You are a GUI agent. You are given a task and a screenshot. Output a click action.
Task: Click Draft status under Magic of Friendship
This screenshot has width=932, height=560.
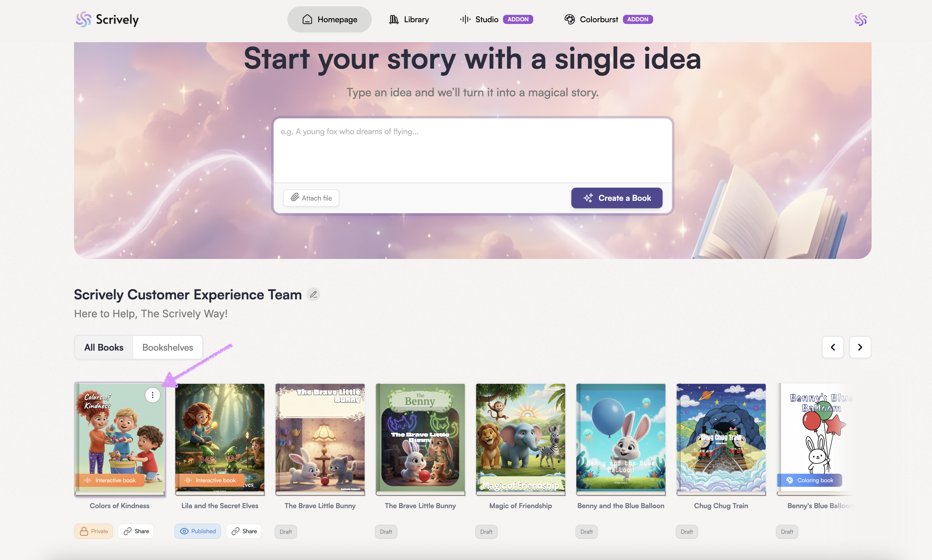coord(486,532)
